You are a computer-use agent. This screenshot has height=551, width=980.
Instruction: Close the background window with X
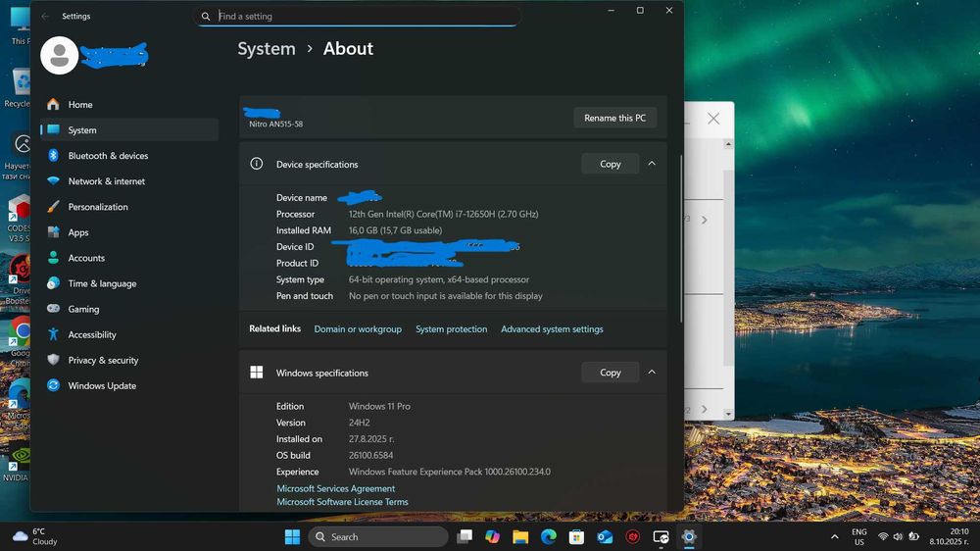click(x=713, y=119)
